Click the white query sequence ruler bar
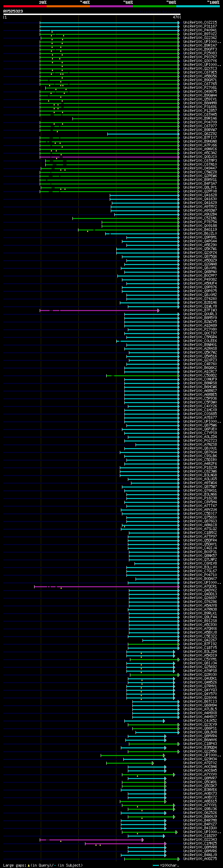The image size is (223, 868). click(x=92, y=14)
